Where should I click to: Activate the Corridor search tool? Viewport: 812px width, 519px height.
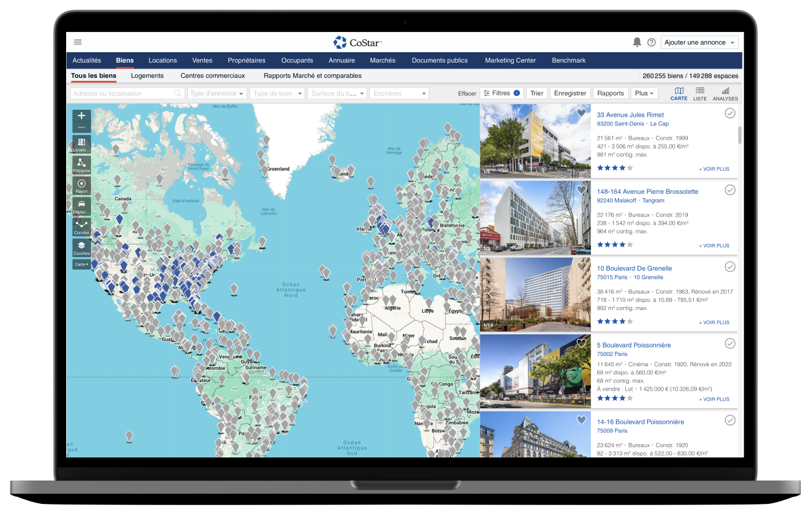click(81, 226)
